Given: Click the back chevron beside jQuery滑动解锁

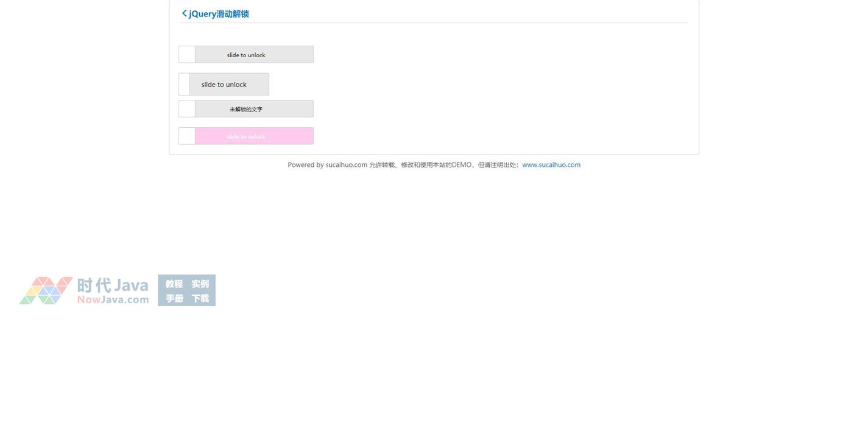Looking at the screenshot, I should tap(185, 13).
